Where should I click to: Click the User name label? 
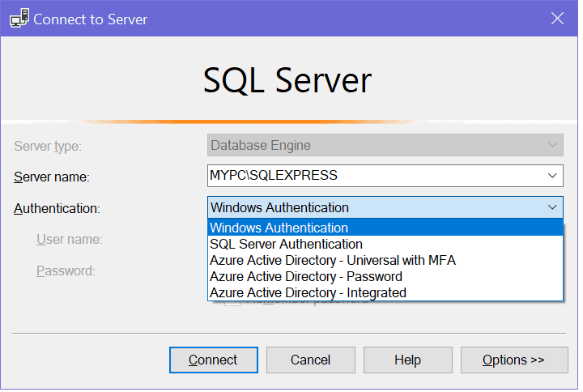point(69,240)
